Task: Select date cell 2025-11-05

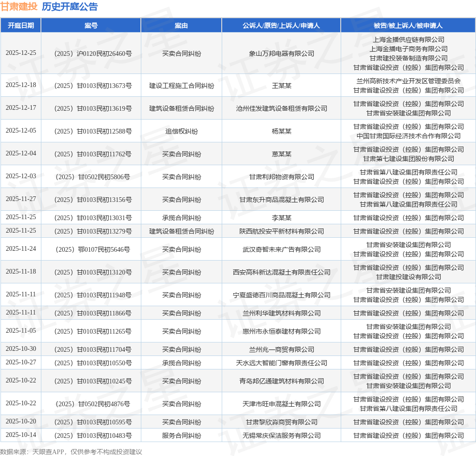Action: tap(20, 330)
